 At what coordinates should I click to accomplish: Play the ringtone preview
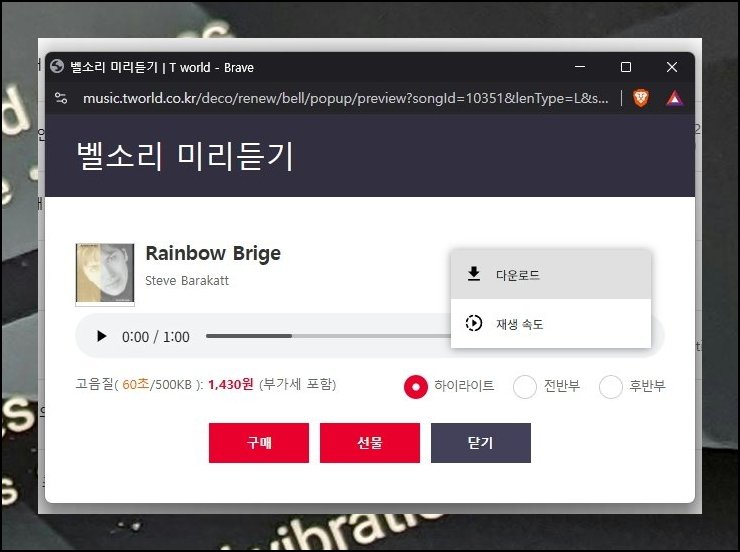tap(101, 336)
